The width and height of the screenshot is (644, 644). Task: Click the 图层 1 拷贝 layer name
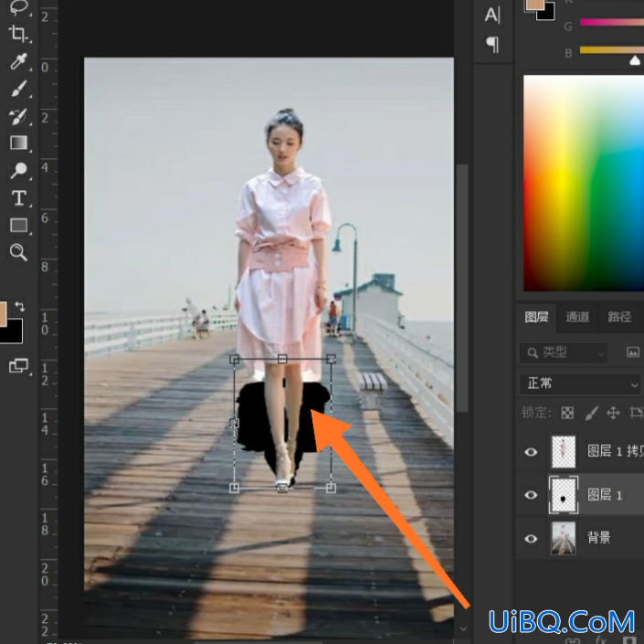coord(616,451)
